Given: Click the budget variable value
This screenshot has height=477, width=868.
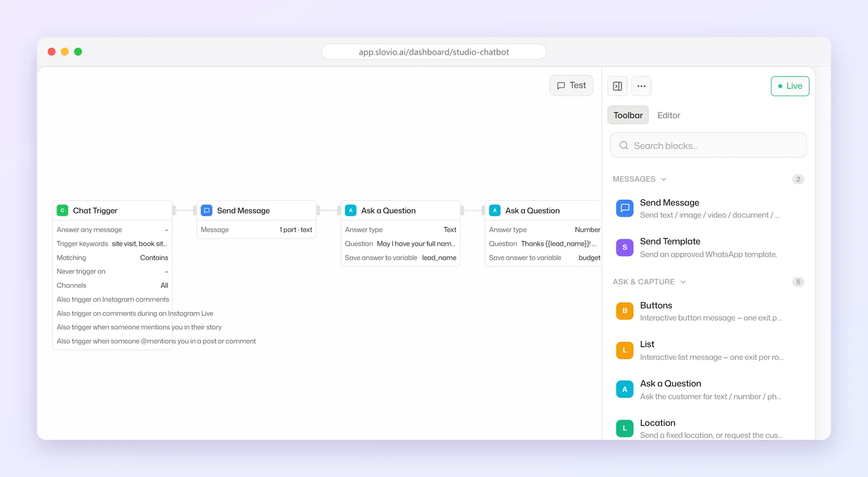Looking at the screenshot, I should (x=589, y=258).
